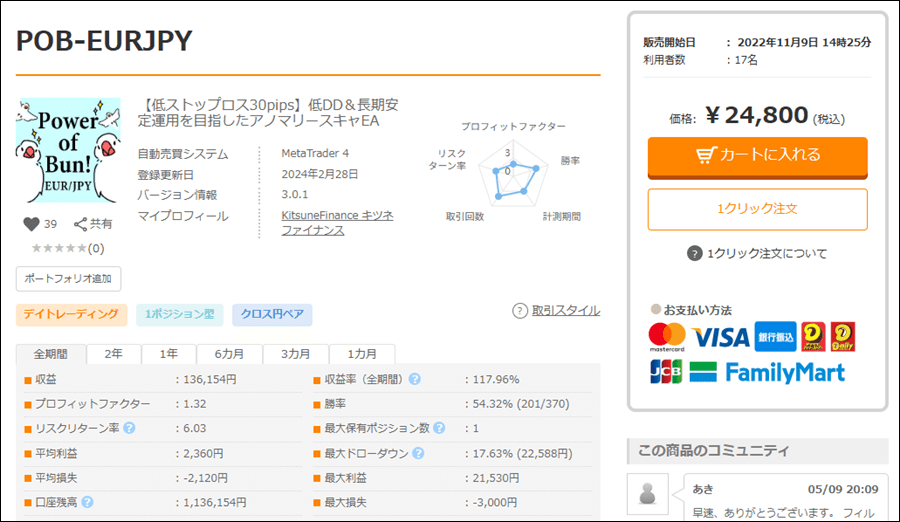Switch to the 2年 tab
This screenshot has height=522, width=900.
click(x=114, y=354)
